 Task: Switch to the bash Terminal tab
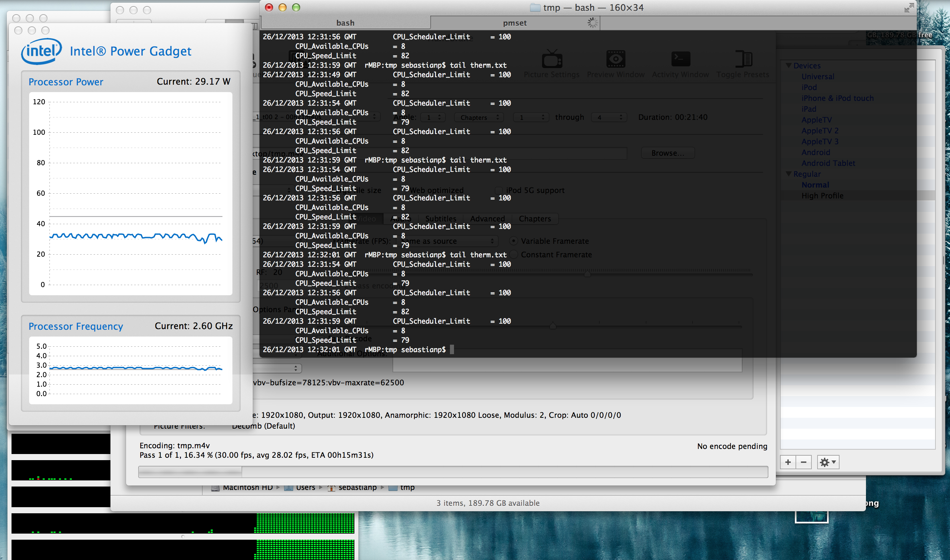346,23
